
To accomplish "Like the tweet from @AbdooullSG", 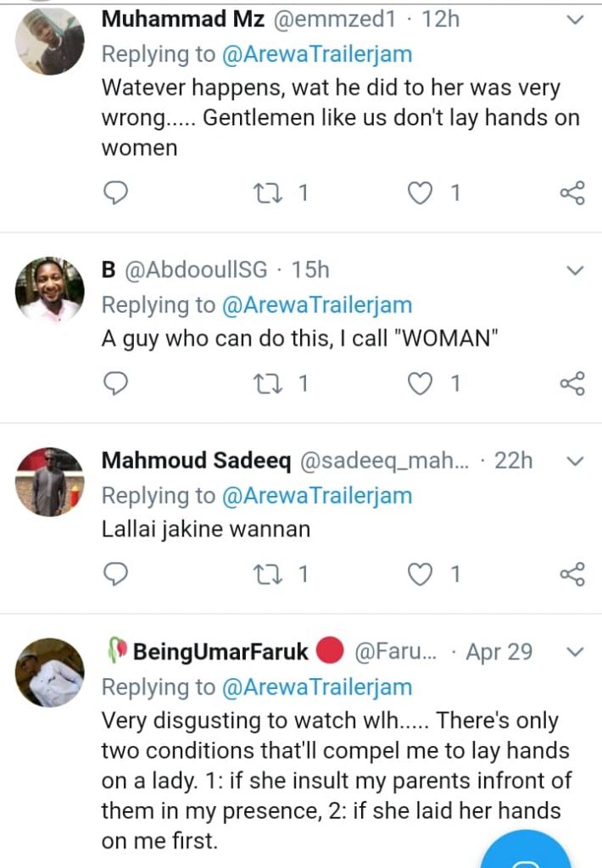I will (x=421, y=384).
